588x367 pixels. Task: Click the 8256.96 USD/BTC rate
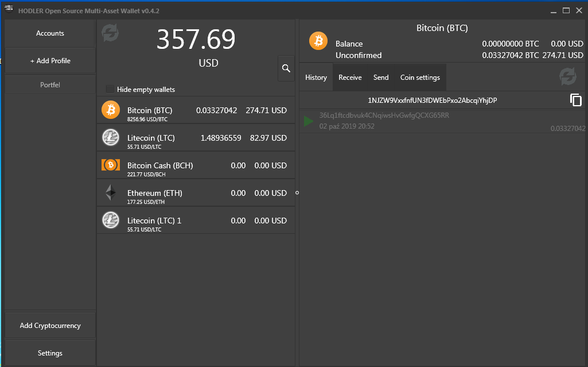point(147,119)
